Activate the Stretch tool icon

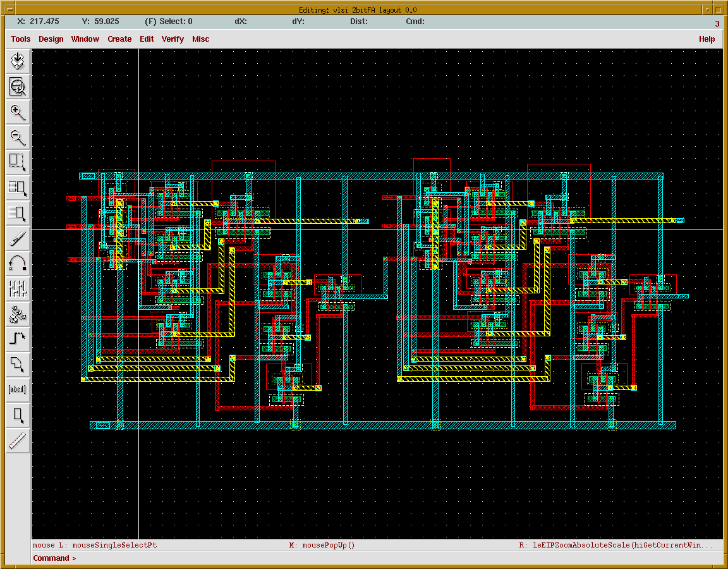click(x=18, y=162)
